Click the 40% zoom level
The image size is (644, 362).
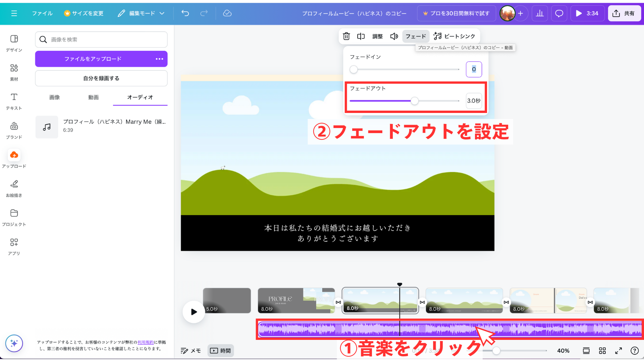coord(563,351)
